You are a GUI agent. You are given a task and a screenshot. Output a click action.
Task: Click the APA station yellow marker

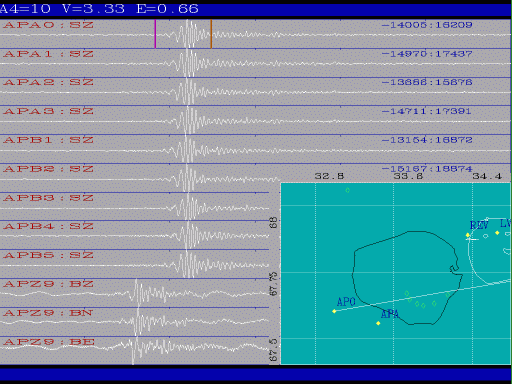[378, 323]
